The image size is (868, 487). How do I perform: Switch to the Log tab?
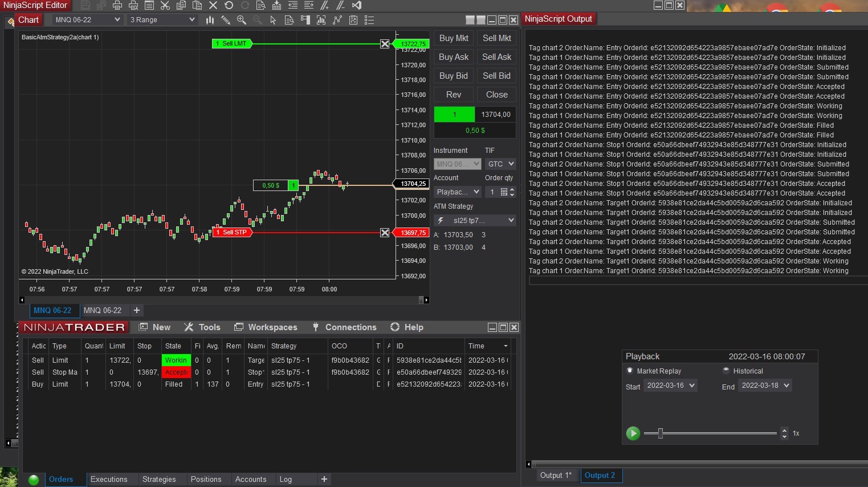click(x=286, y=480)
